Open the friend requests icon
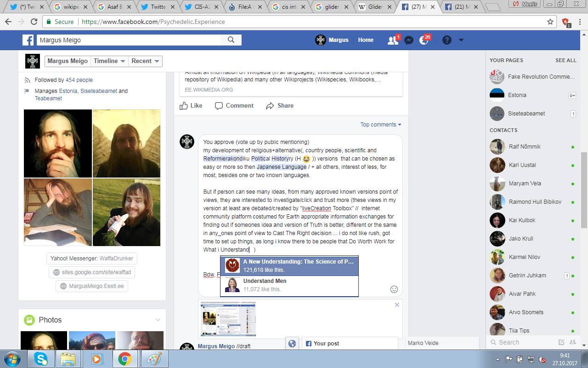Screen dimensions: 588x368 click(x=393, y=40)
